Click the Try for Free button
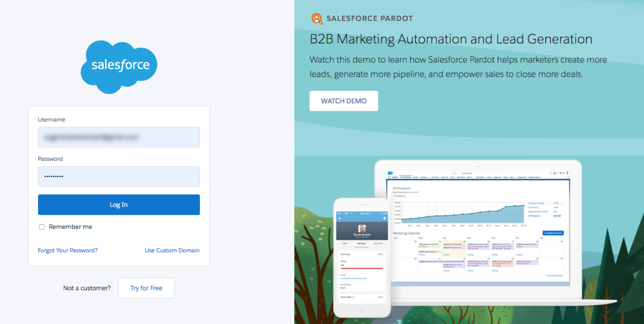 tap(146, 288)
